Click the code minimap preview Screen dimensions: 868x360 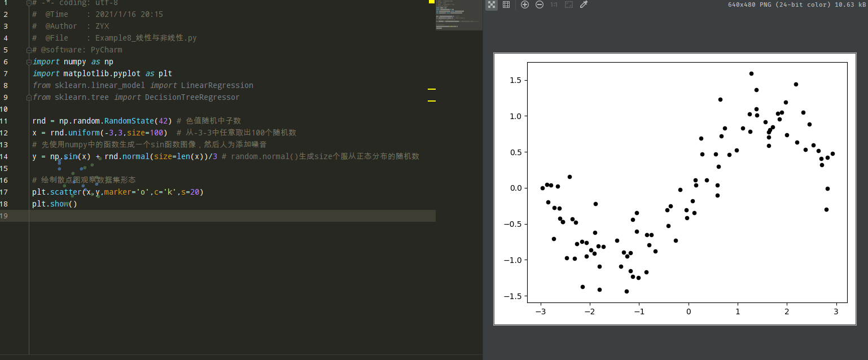459,15
